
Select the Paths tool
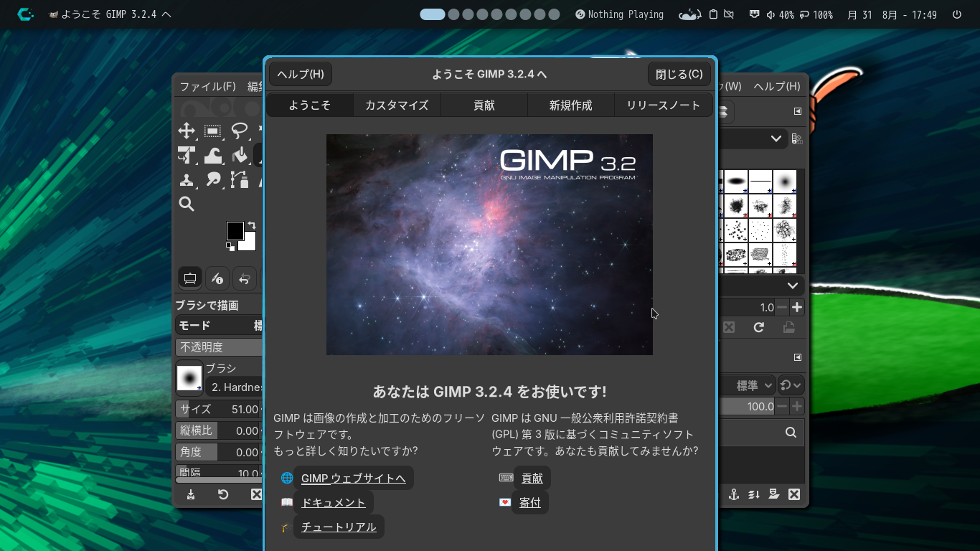pyautogui.click(x=239, y=179)
